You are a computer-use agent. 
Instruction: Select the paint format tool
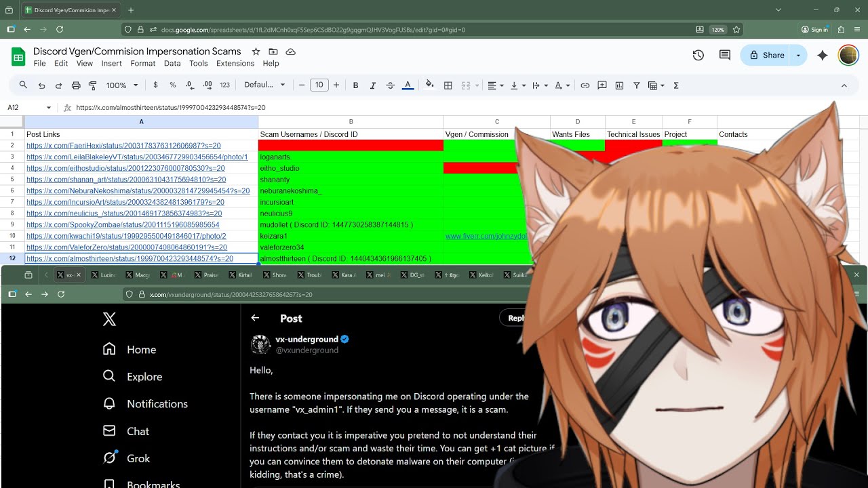point(93,85)
